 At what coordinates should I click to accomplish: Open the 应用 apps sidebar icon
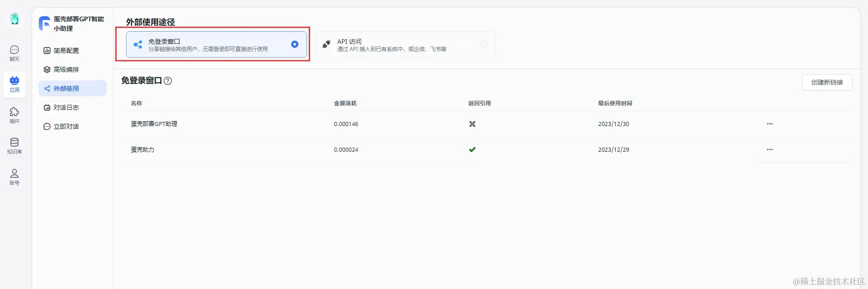(x=14, y=84)
